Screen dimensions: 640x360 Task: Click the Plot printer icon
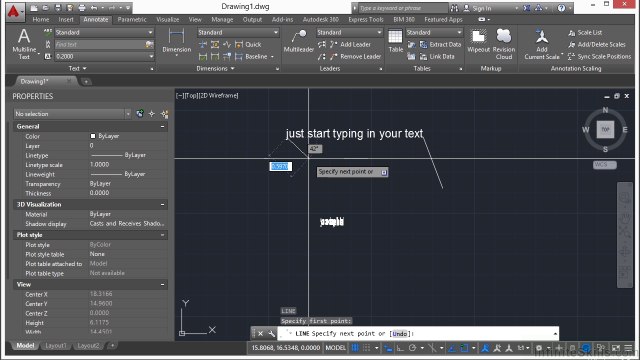pos(82,8)
